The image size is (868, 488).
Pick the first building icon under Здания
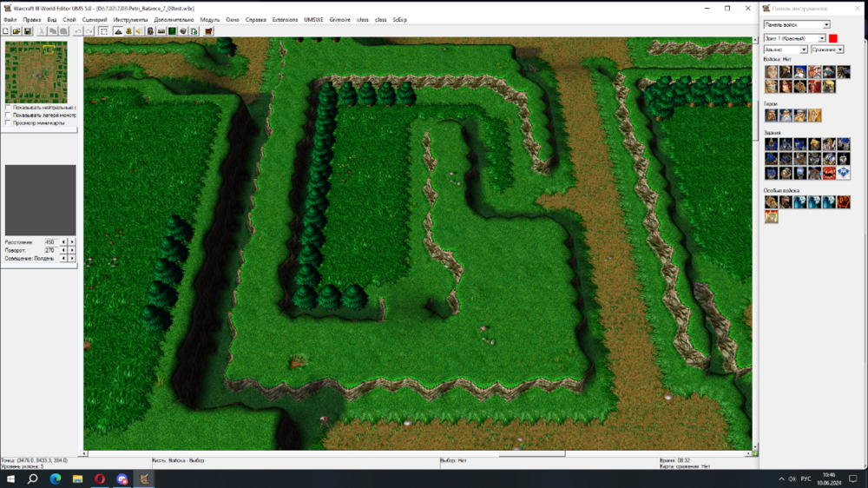click(772, 144)
